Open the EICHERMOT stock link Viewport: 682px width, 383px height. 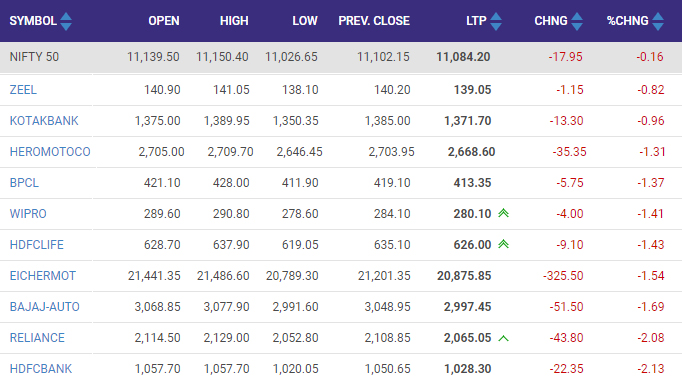[43, 276]
